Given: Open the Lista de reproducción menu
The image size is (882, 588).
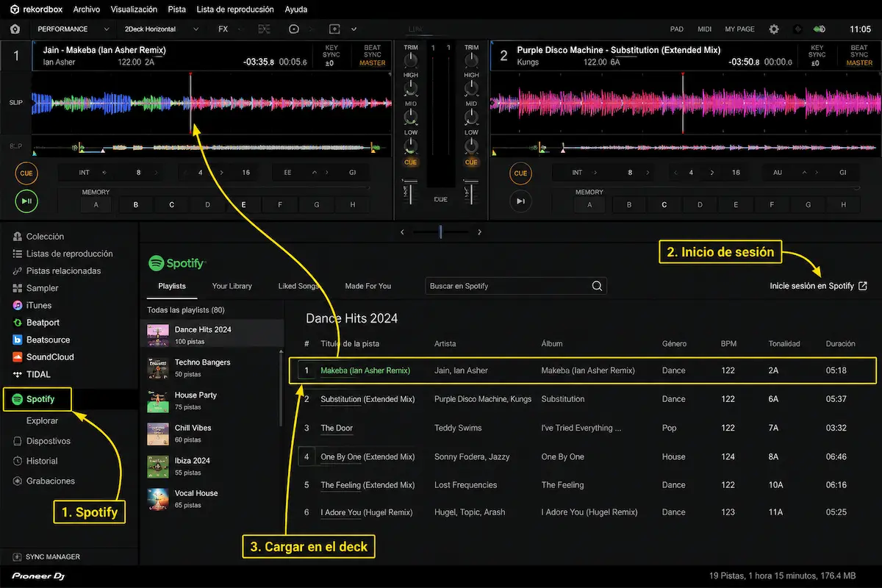Looking at the screenshot, I should pyautogui.click(x=235, y=10).
